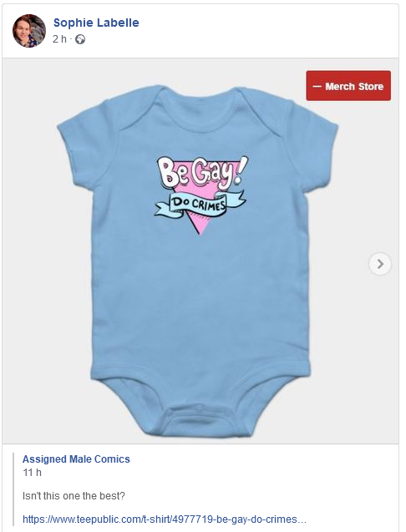406x532 pixels.
Task: Click the minus icon in Merch Store button
Action: click(x=317, y=87)
